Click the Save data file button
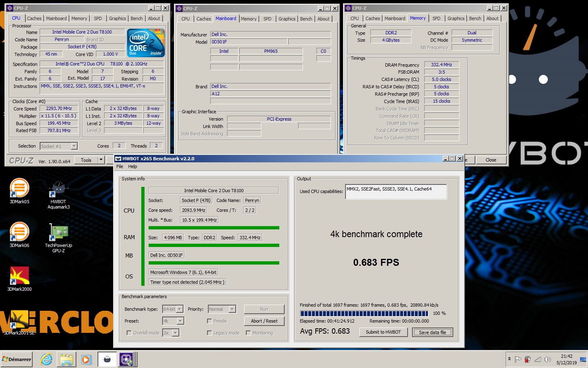Image resolution: width=588 pixels, height=368 pixels. click(432, 332)
